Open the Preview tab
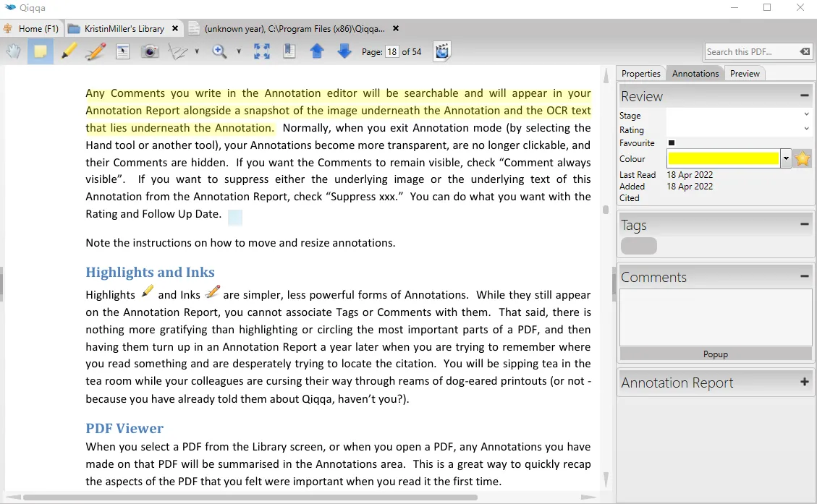Screen dimensions: 817x504 [745, 74]
